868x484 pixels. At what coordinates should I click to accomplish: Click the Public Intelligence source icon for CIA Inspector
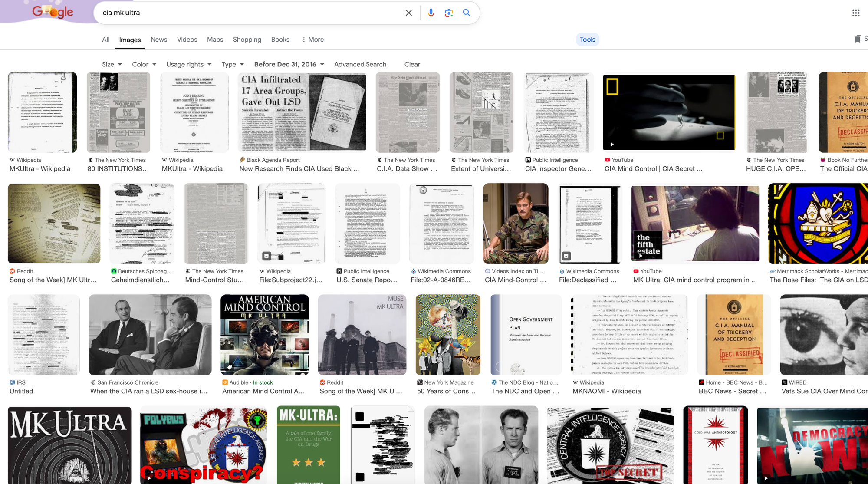click(x=528, y=160)
